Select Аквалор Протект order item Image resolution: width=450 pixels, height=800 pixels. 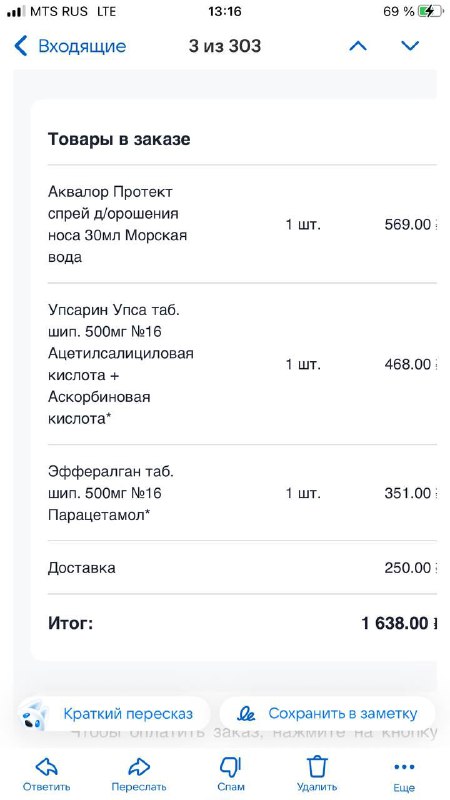tap(242, 224)
